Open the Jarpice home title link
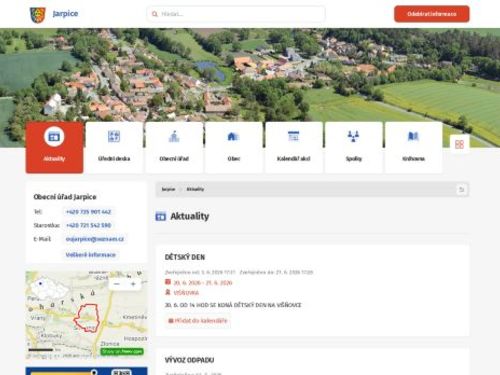The image size is (500, 375). click(65, 14)
